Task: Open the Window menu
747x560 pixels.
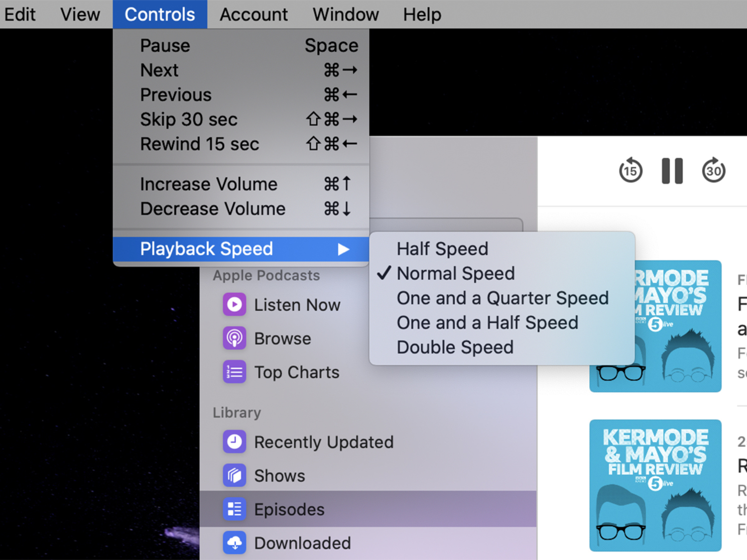Action: click(x=345, y=14)
